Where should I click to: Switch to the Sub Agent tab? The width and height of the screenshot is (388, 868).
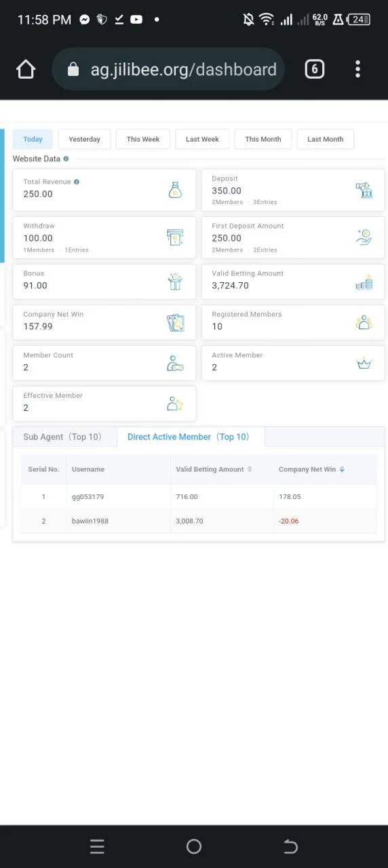click(62, 437)
